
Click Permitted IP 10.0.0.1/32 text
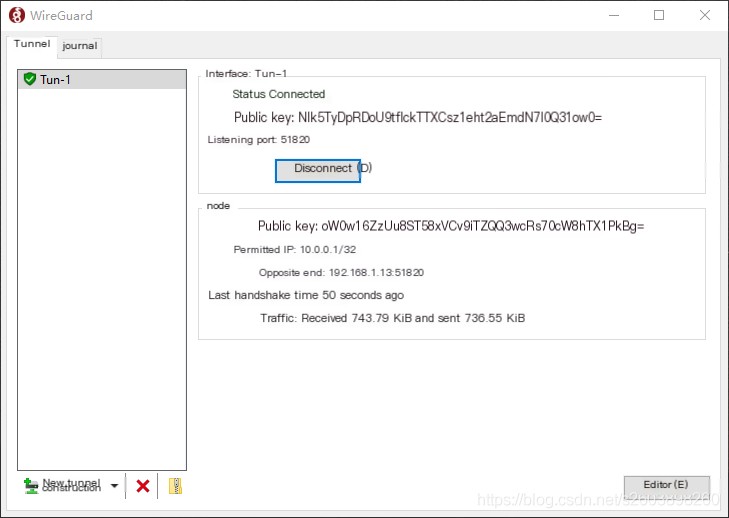point(295,250)
